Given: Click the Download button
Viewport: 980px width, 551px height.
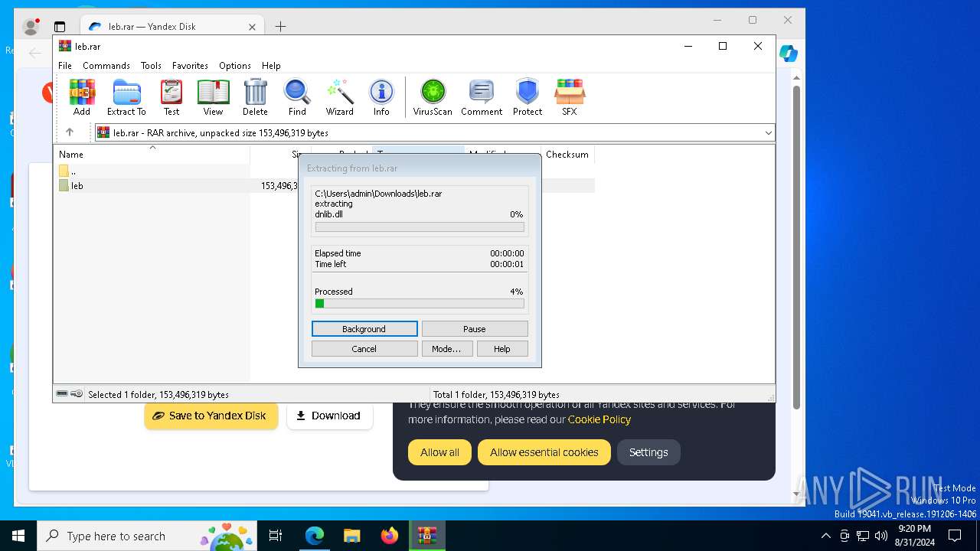Looking at the screenshot, I should click(x=329, y=416).
